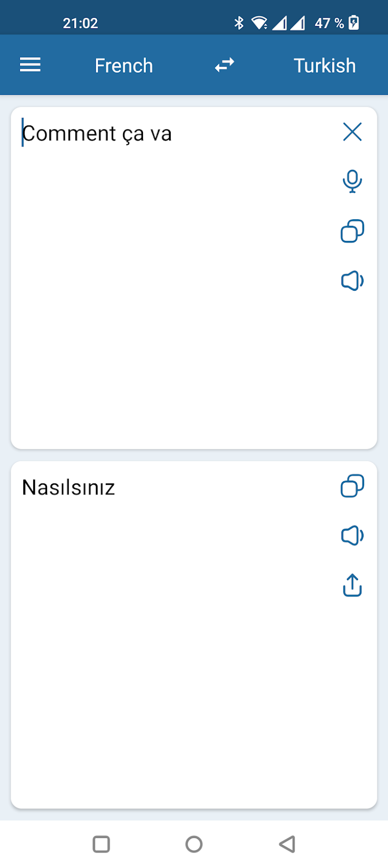This screenshot has height=868, width=388.
Task: Open Android recent apps square button
Action: (101, 844)
